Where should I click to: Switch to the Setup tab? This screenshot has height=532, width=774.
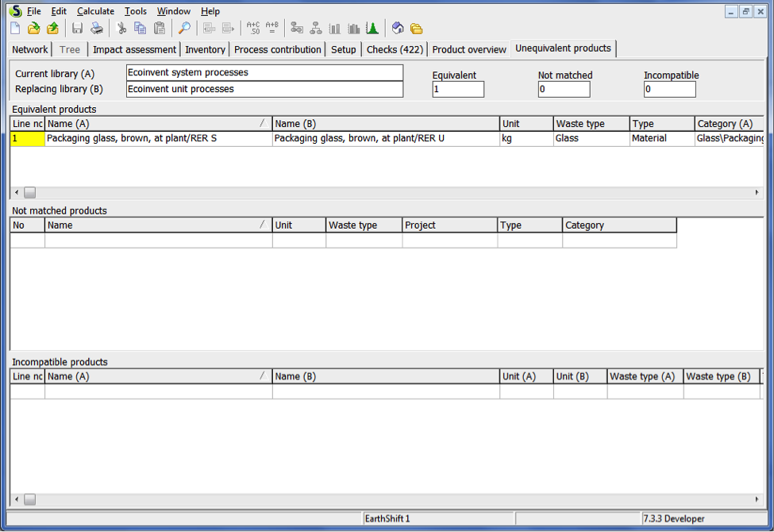coord(343,49)
